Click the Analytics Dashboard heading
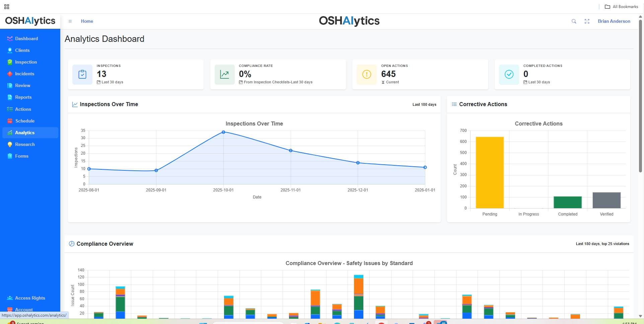The width and height of the screenshot is (644, 324). pyautogui.click(x=104, y=39)
